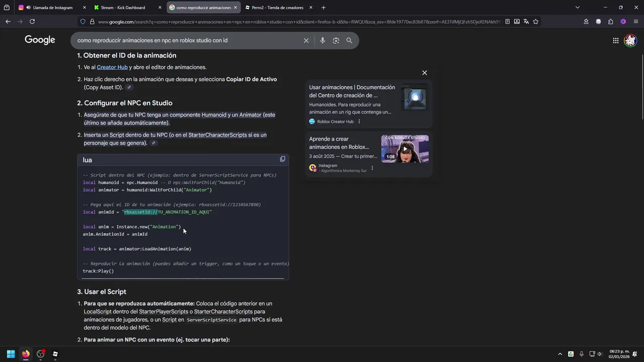The height and width of the screenshot is (362, 644).
Task: Click the code block horizontal scrollbar
Action: 183,278
